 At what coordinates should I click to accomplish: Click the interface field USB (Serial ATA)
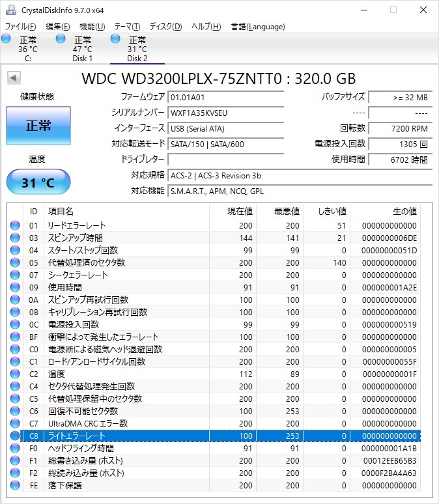coord(226,128)
